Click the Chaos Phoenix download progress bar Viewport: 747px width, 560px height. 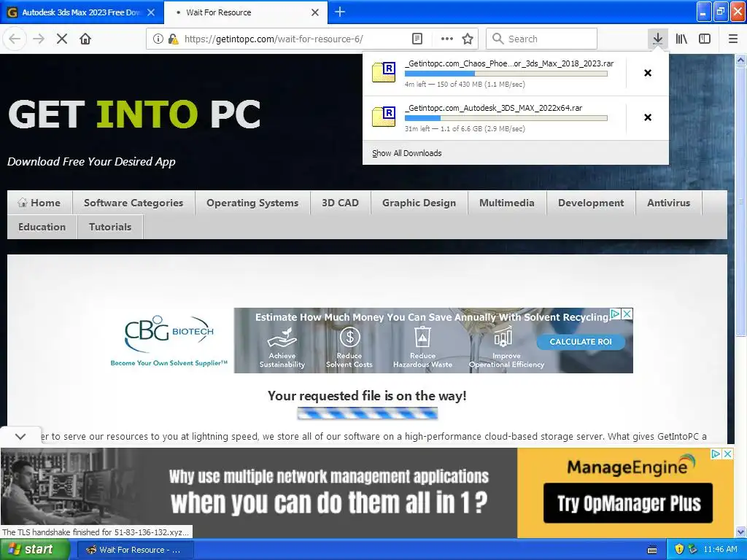(506, 74)
